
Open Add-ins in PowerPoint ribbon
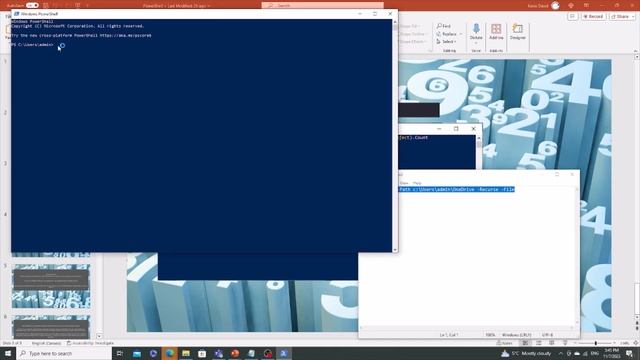(496, 31)
